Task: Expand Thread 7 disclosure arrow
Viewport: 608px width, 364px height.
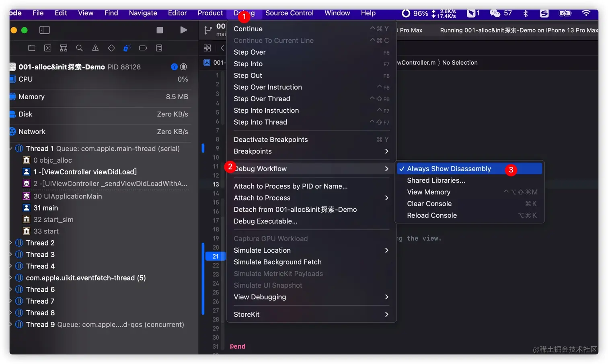Action: coord(11,301)
